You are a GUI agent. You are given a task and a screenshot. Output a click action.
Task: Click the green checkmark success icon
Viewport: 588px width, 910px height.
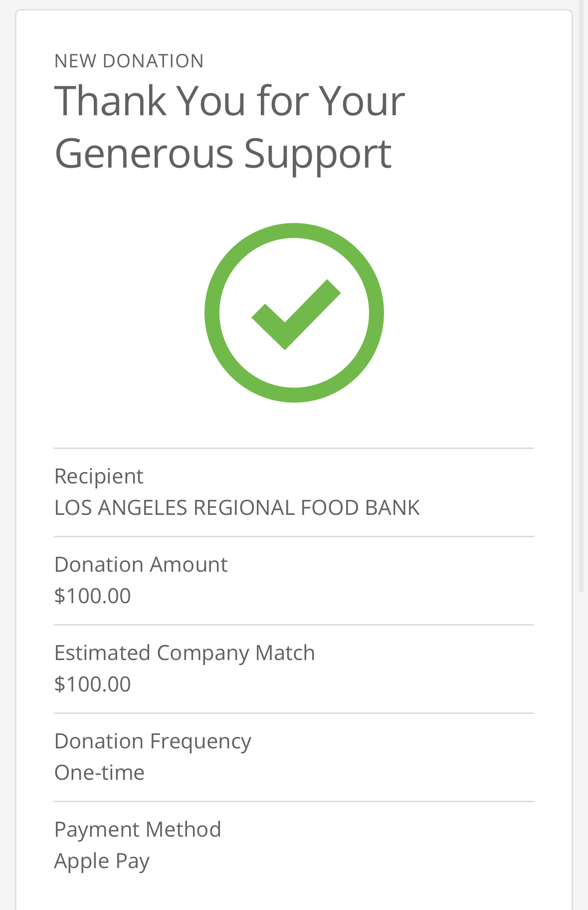(x=295, y=314)
